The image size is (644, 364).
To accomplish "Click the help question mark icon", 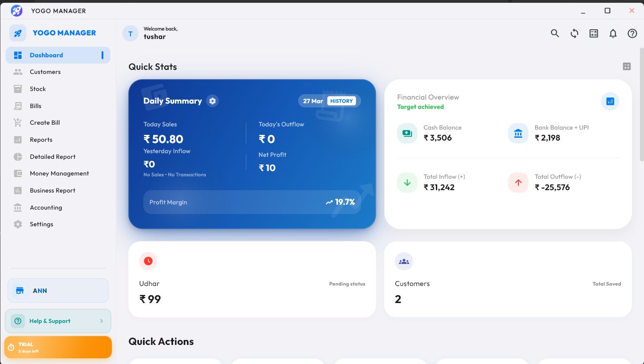I will pos(632,33).
